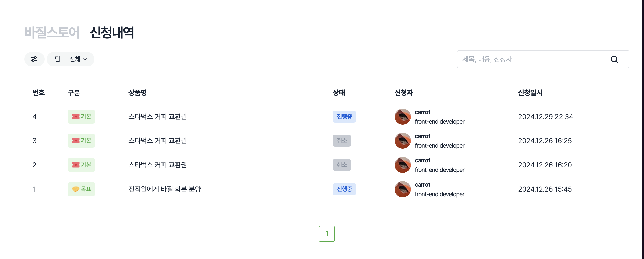Screen dimensions: 644x259
Task: Open the 팀 전체 team filter dropdown
Action: (x=70, y=59)
